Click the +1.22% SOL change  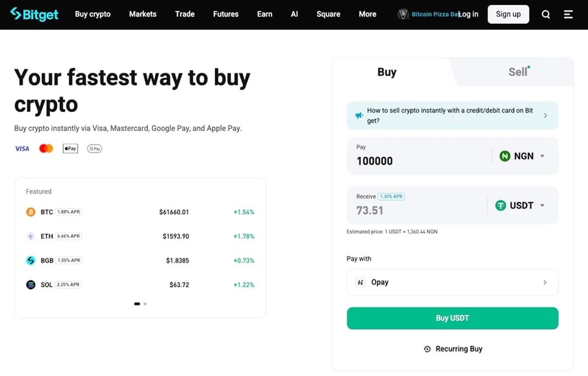pos(243,285)
